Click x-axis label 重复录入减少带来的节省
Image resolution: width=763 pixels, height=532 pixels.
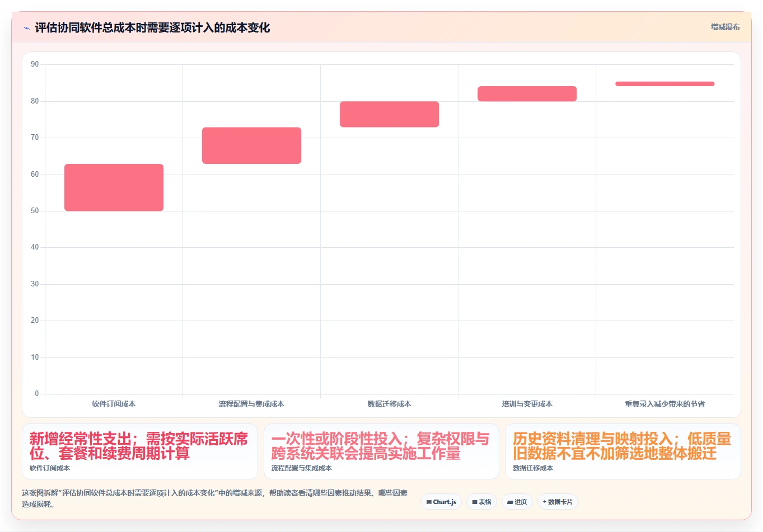(x=664, y=404)
